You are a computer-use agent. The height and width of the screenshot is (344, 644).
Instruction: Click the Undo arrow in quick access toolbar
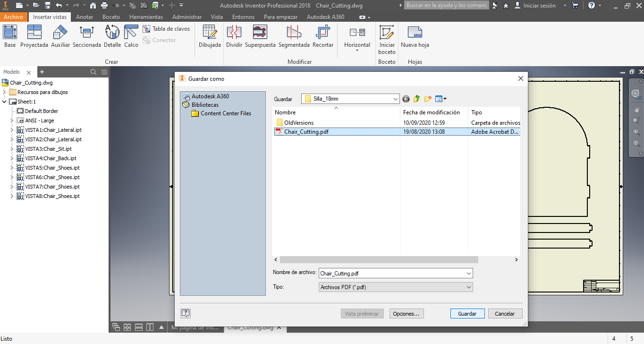coord(59,5)
